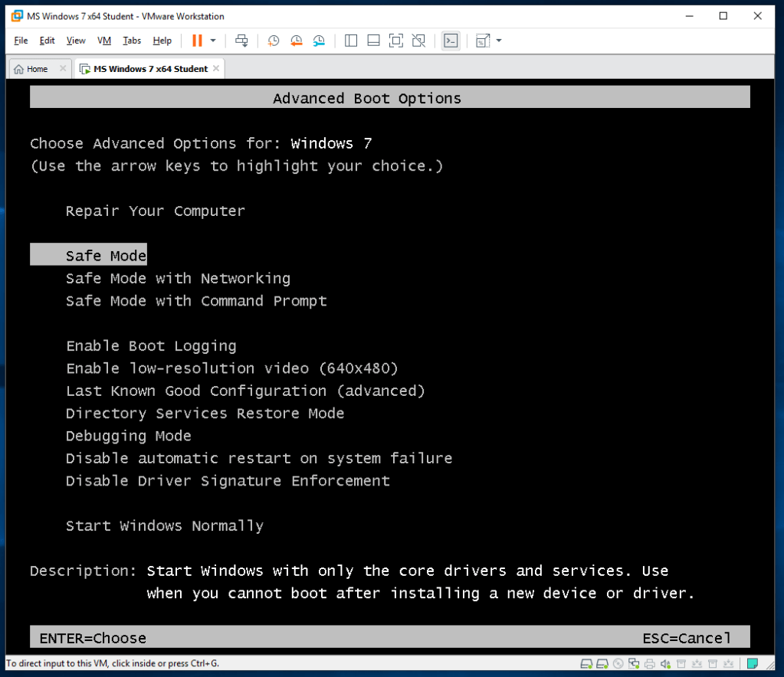
Task: Click Last Known Good Configuration (advanced)
Action: coord(245,391)
